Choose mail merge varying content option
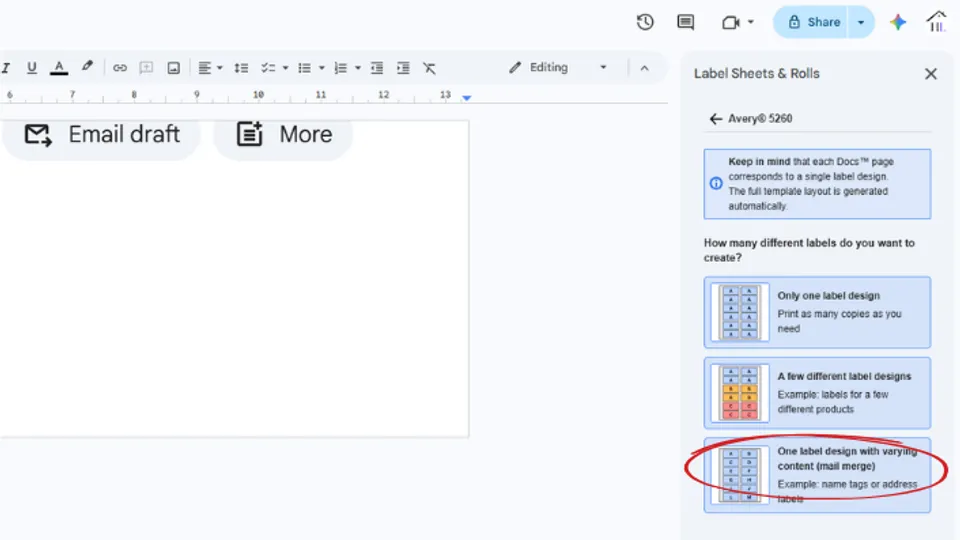This screenshot has width=960, height=540. (x=817, y=475)
